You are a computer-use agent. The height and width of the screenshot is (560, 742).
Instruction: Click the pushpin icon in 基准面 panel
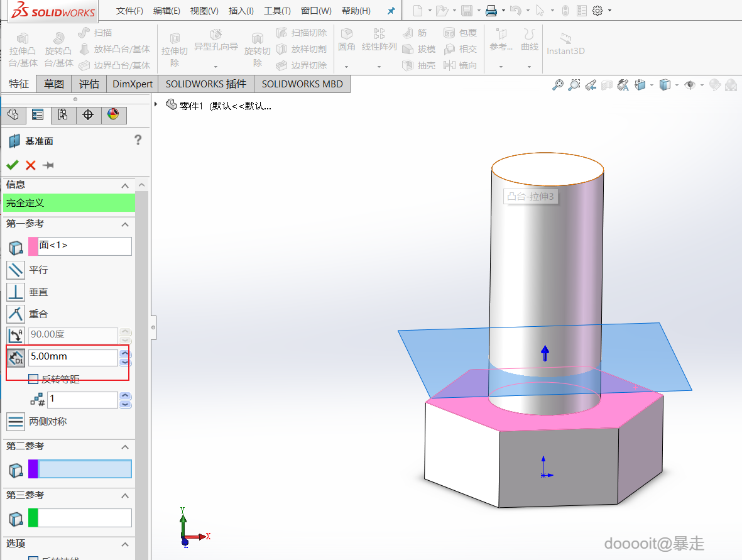pos(48,165)
